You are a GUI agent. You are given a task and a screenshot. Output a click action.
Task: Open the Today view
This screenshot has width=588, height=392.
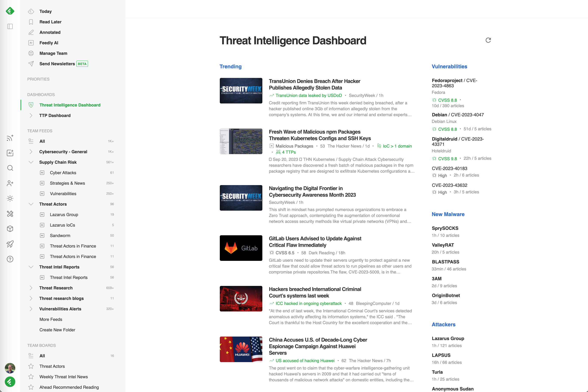pos(45,11)
